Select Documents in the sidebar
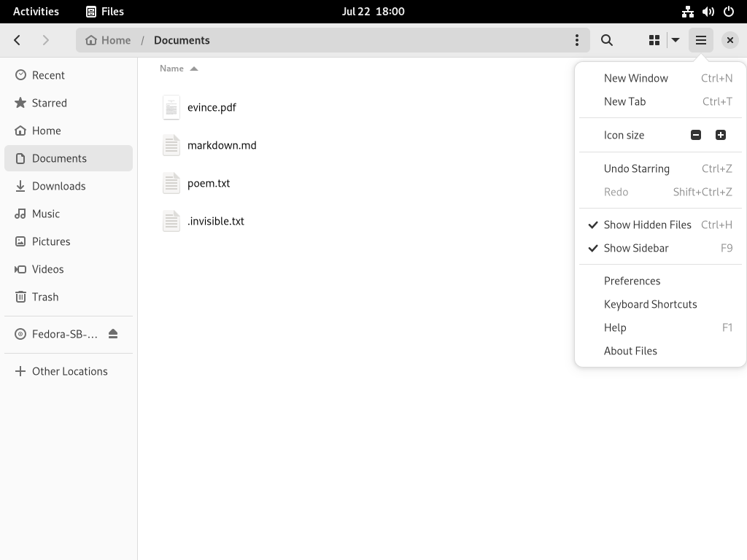This screenshot has height=560, width=747. (69, 158)
